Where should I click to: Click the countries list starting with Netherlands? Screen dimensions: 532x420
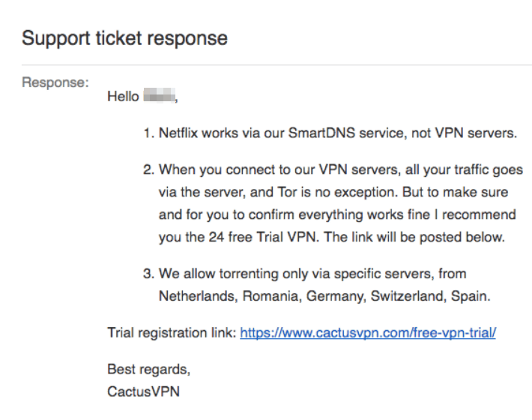[324, 296]
